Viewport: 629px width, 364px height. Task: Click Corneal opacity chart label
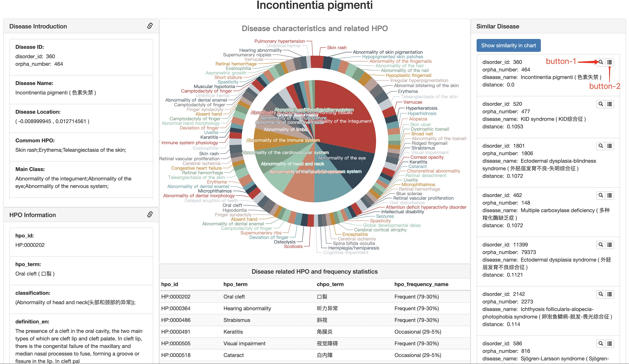point(427,157)
